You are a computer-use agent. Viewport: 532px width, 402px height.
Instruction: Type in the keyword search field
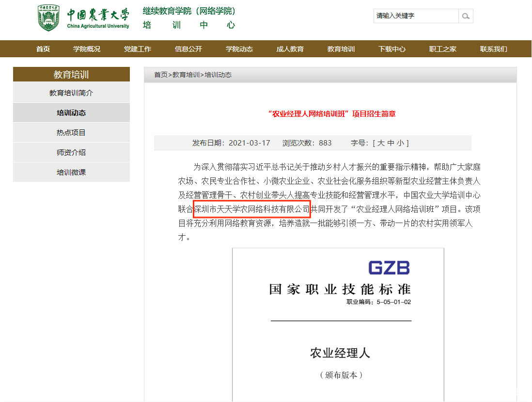tap(416, 16)
